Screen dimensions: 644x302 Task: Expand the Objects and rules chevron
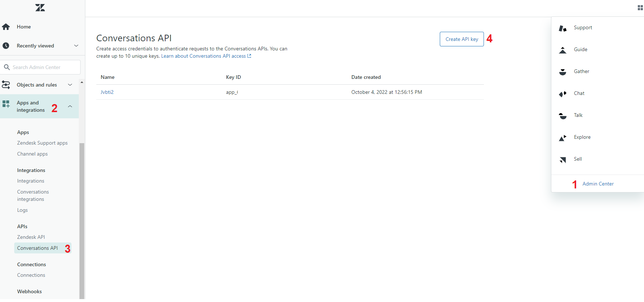click(x=70, y=85)
